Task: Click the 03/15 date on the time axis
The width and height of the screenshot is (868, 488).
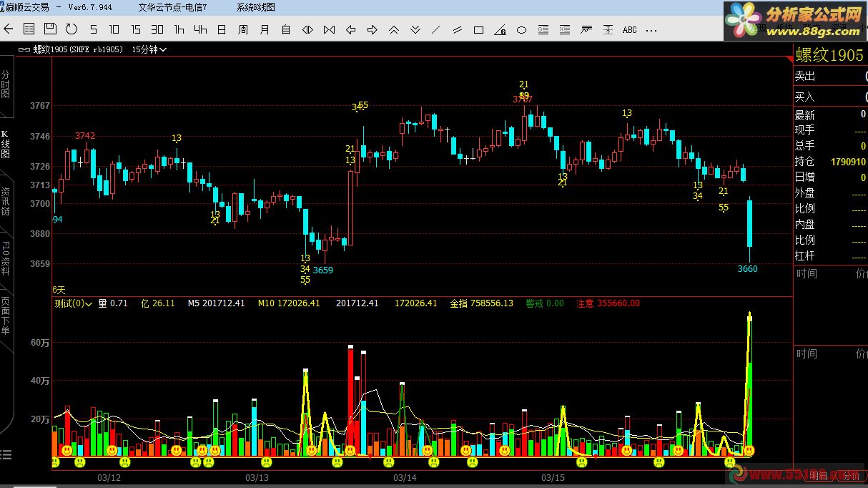Action: (x=553, y=477)
